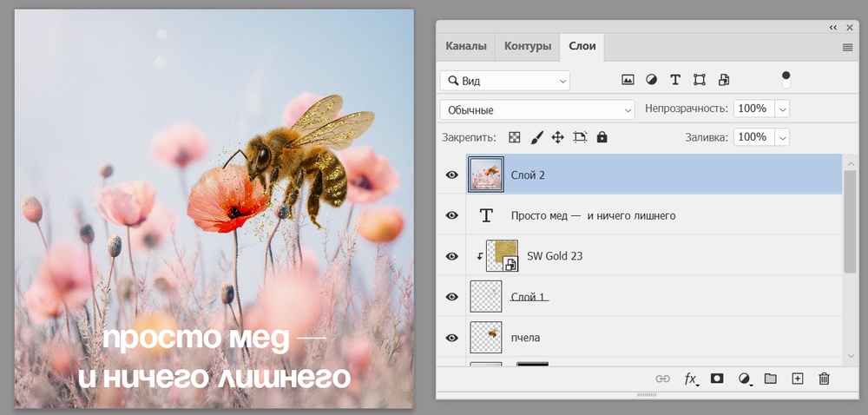
Task: Click the delete layer trash icon
Action: (825, 379)
